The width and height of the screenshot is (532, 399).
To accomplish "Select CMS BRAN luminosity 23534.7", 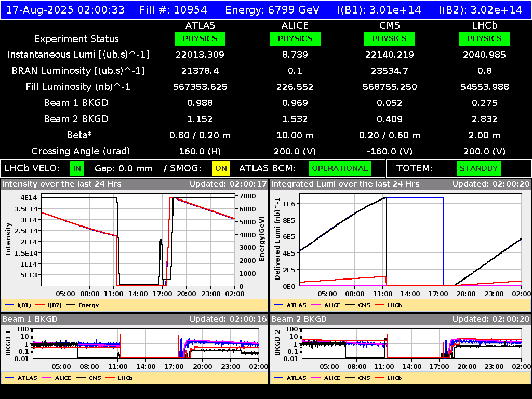I will 390,71.
